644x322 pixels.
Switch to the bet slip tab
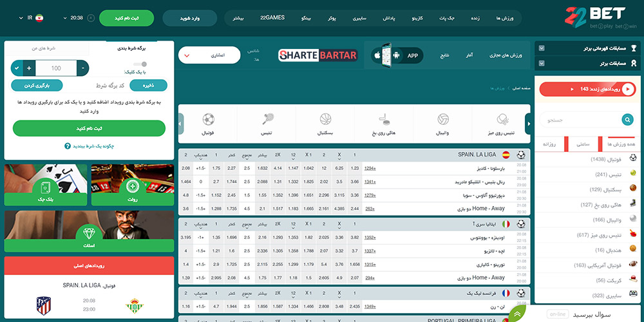click(x=131, y=48)
